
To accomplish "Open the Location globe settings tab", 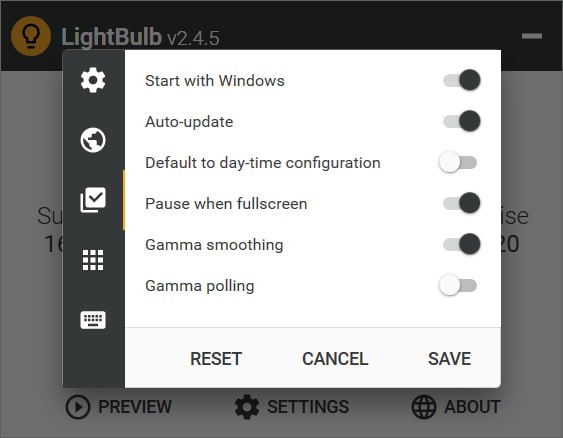I will (x=93, y=140).
